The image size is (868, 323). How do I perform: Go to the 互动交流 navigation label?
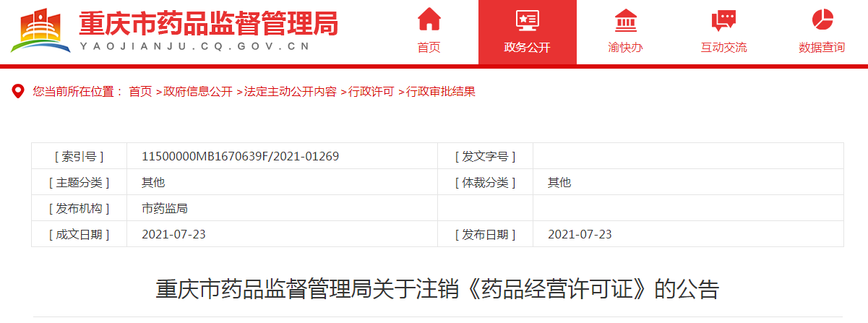pos(723,48)
